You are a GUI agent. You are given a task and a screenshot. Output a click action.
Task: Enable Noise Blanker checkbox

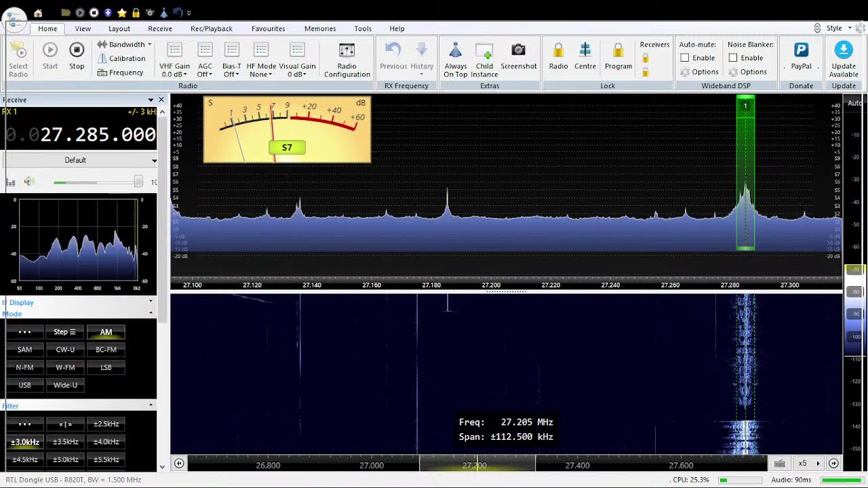point(733,58)
